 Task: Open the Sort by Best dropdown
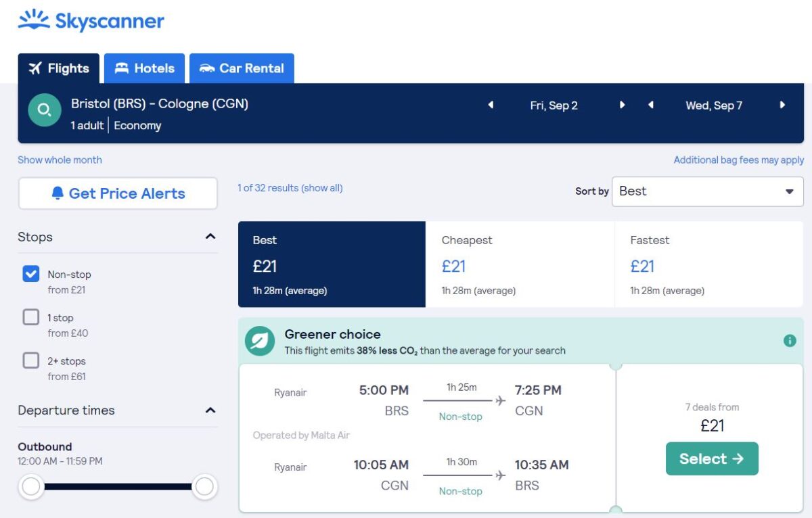707,191
